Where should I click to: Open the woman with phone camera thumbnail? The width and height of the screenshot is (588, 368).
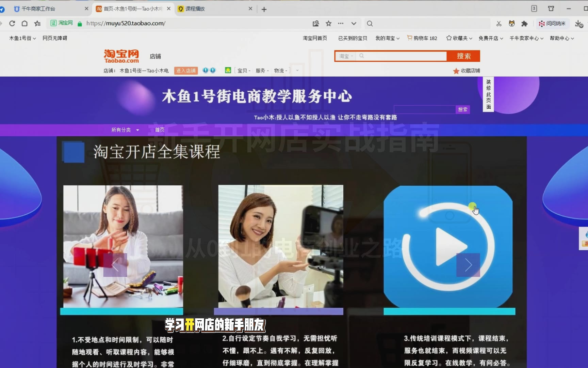(281, 246)
